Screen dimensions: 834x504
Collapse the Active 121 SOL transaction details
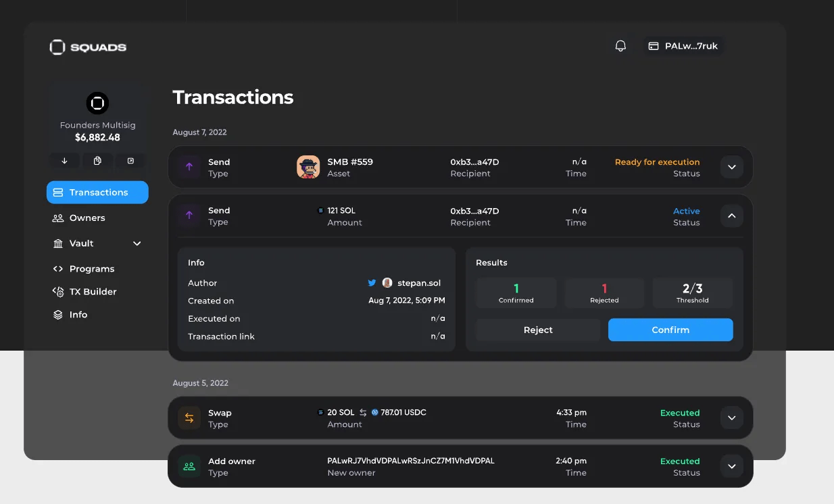click(x=731, y=216)
